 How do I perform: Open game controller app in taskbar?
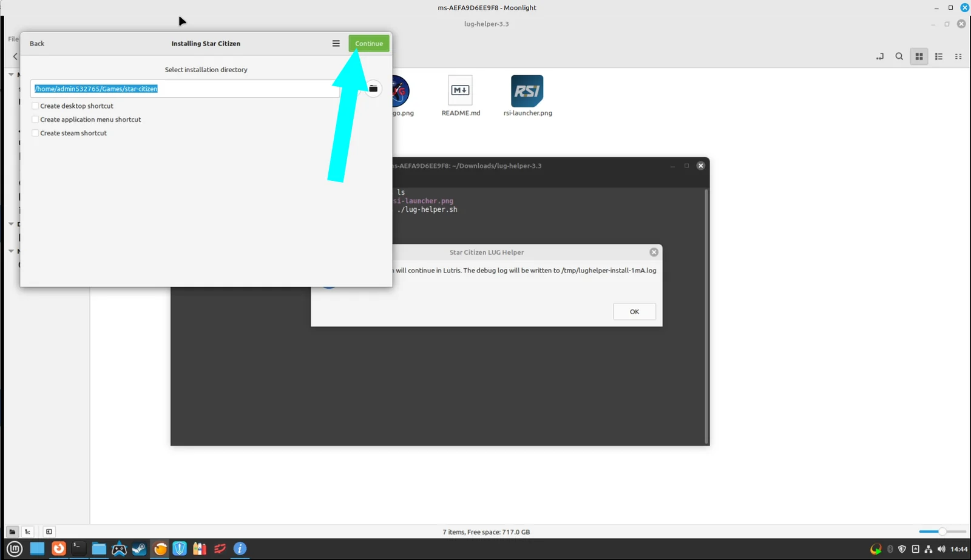(119, 549)
